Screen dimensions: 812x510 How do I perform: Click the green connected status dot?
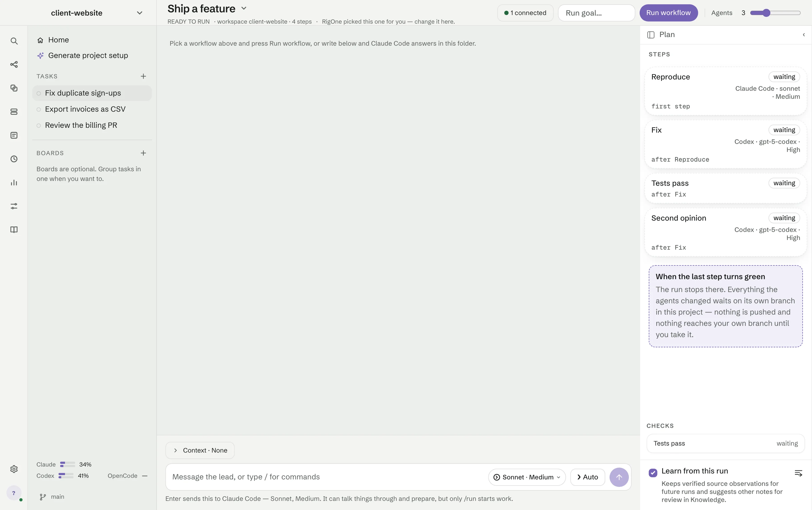click(x=506, y=13)
